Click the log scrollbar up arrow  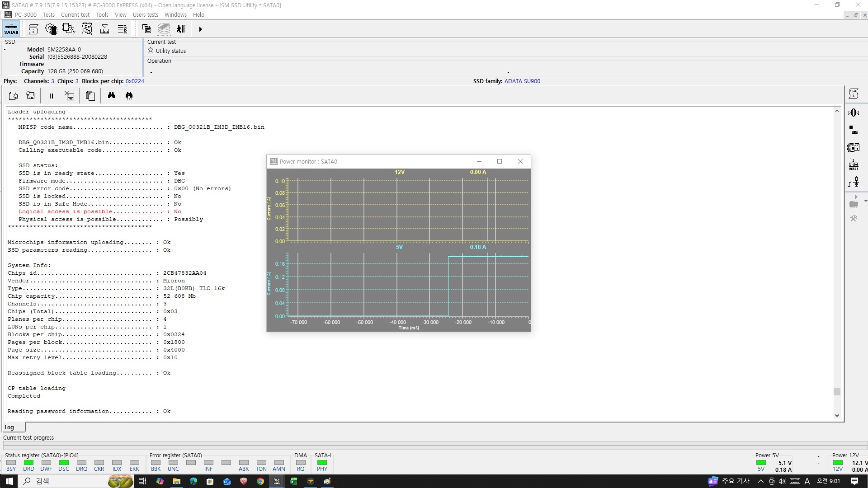[x=837, y=111]
